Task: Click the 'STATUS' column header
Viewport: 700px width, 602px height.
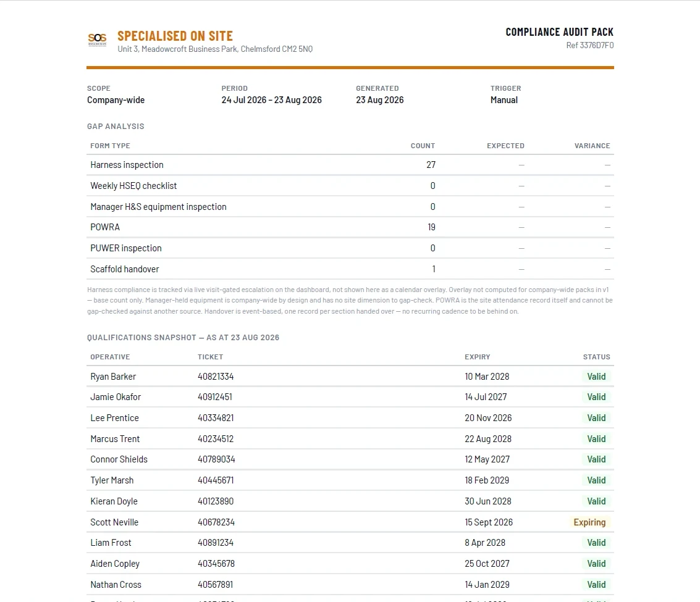Action: (596, 357)
